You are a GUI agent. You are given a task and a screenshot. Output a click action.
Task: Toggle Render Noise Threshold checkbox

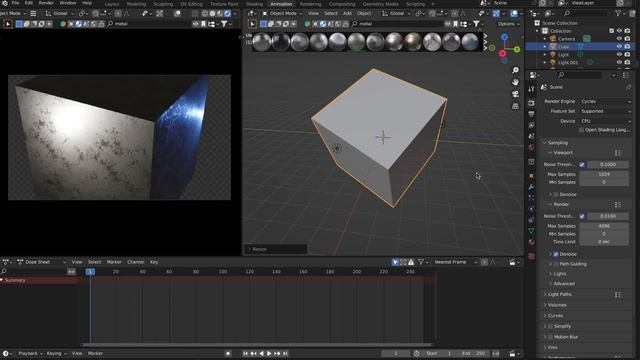coord(582,216)
